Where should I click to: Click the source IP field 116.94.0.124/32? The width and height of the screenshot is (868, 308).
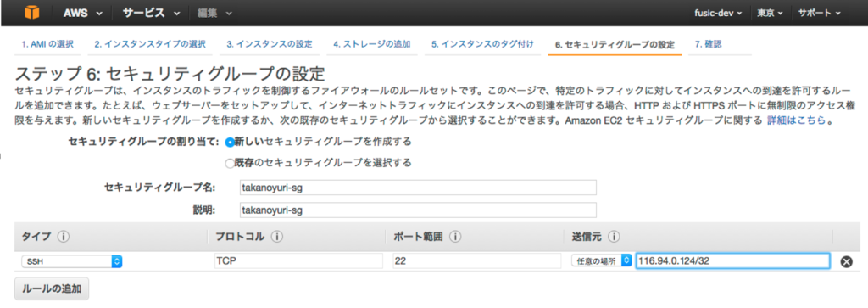click(x=732, y=261)
